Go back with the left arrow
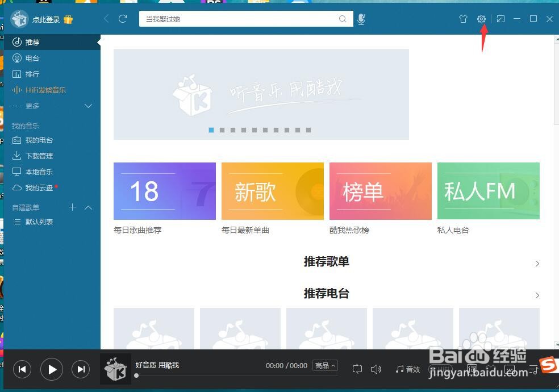 [106, 19]
